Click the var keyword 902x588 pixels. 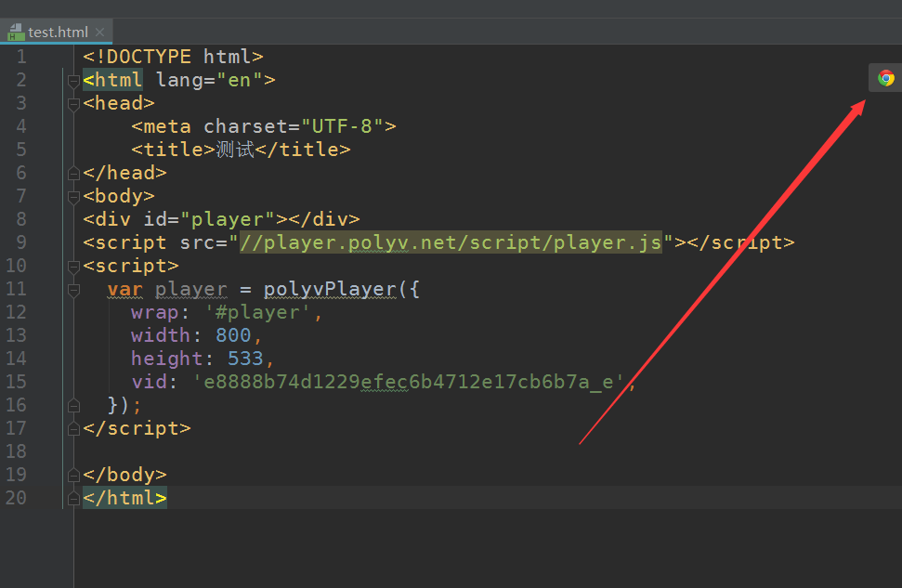point(124,290)
